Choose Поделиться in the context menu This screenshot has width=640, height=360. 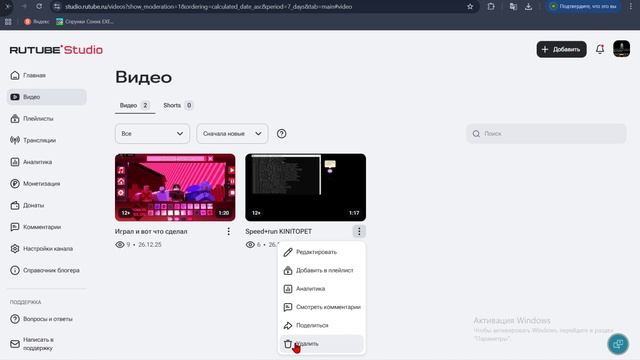(x=322, y=326)
